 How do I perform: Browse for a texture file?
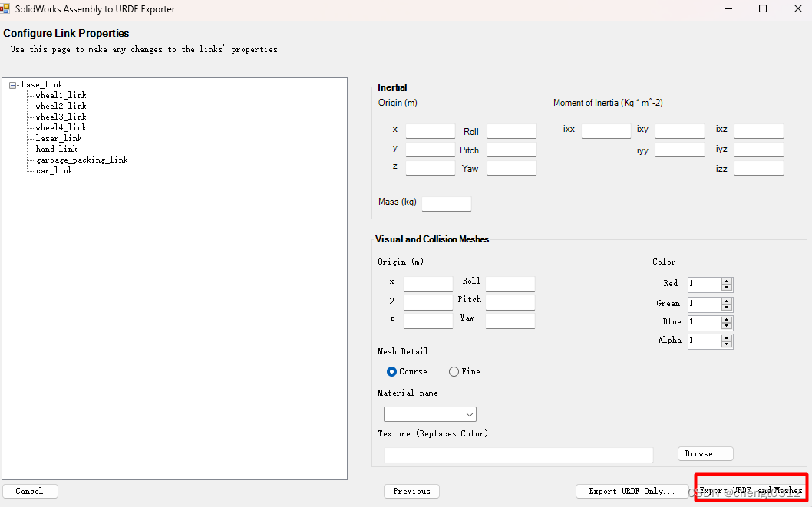pyautogui.click(x=705, y=453)
